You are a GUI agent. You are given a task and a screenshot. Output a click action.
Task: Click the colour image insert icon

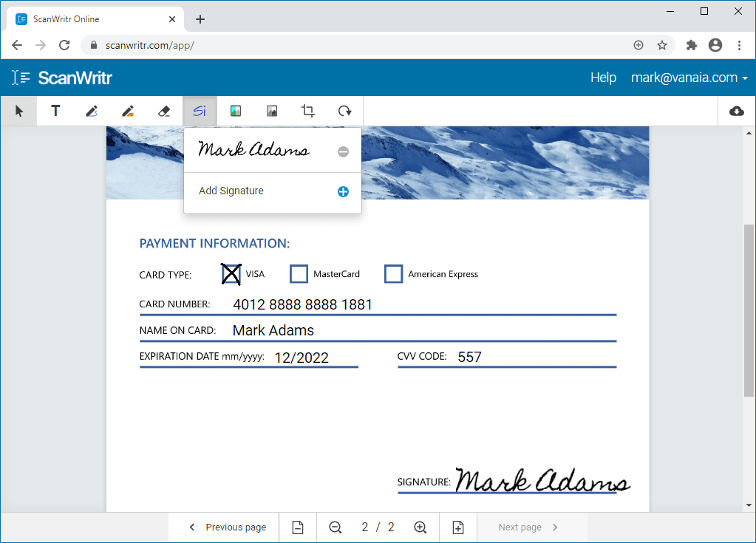[x=236, y=111]
